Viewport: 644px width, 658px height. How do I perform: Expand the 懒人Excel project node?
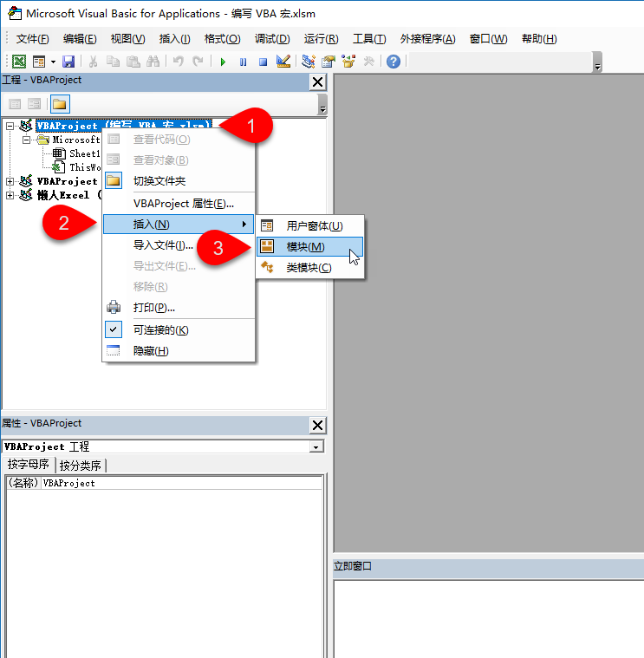tap(10, 195)
